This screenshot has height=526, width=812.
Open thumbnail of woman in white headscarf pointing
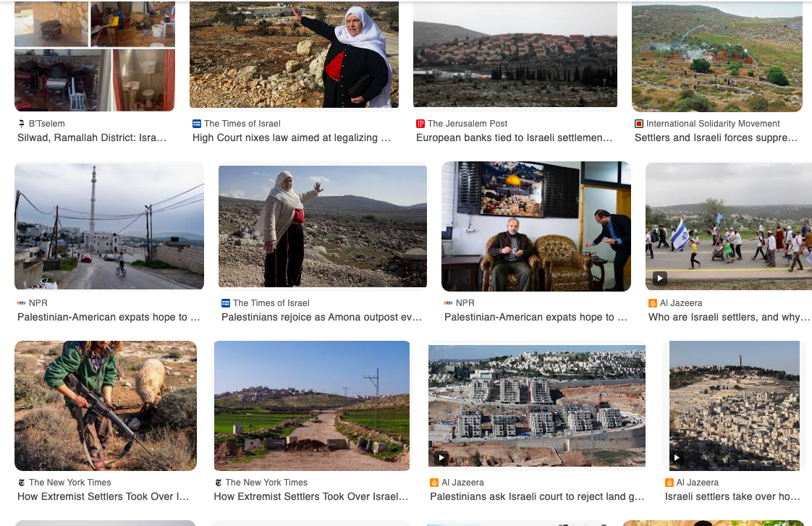click(294, 54)
